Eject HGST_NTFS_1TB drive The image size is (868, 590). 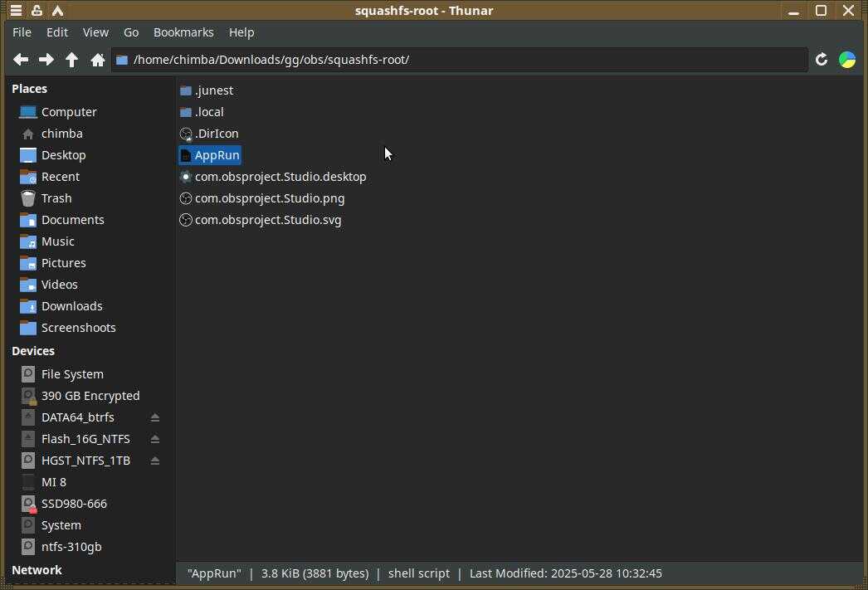click(155, 461)
